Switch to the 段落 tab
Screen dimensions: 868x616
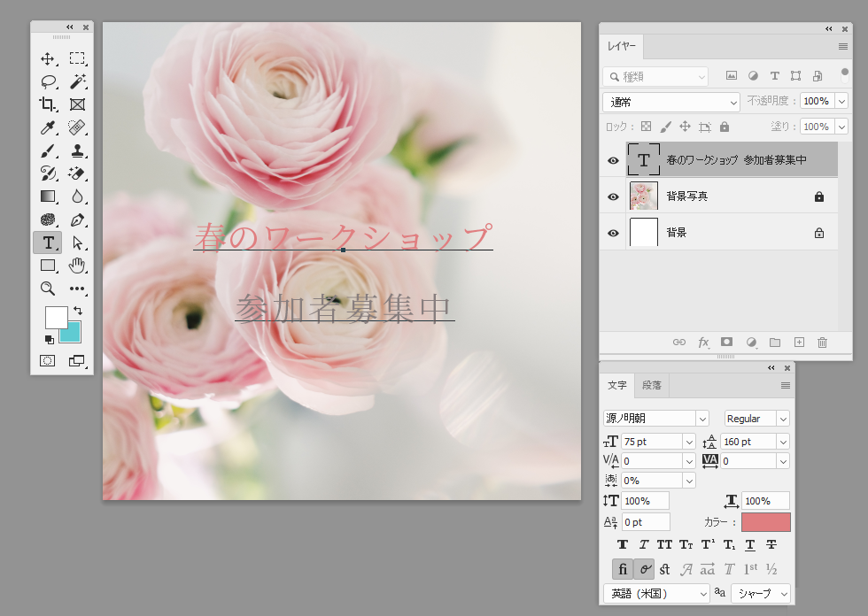click(651, 386)
